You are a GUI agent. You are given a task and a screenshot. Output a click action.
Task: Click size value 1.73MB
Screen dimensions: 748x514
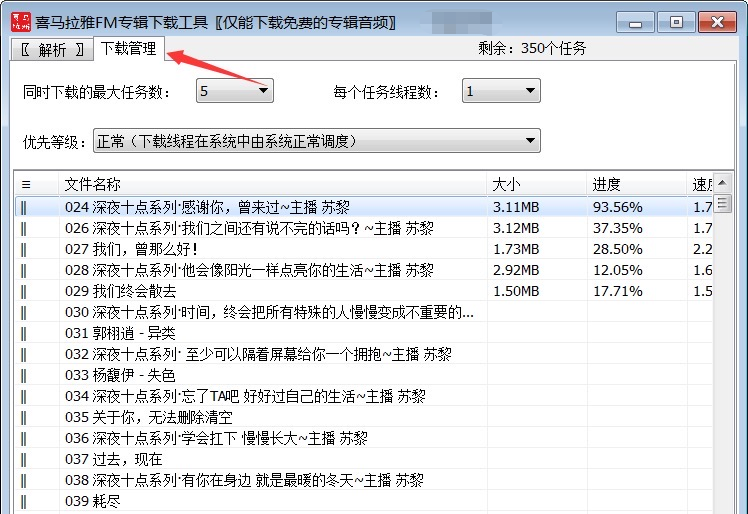pyautogui.click(x=516, y=249)
